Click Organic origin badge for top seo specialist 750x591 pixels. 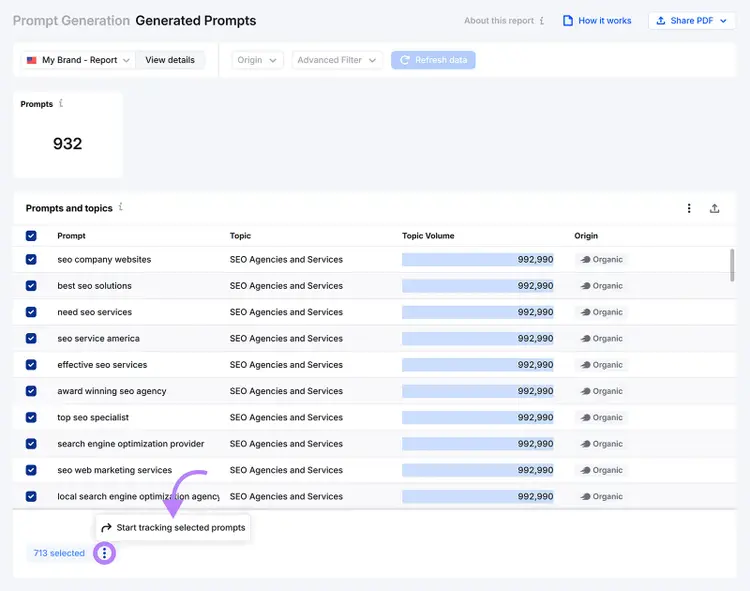coord(601,417)
